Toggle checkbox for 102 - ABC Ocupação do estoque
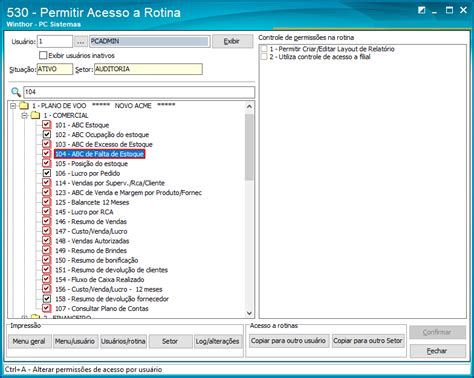Image resolution: width=474 pixels, height=378 pixels. coord(47,135)
